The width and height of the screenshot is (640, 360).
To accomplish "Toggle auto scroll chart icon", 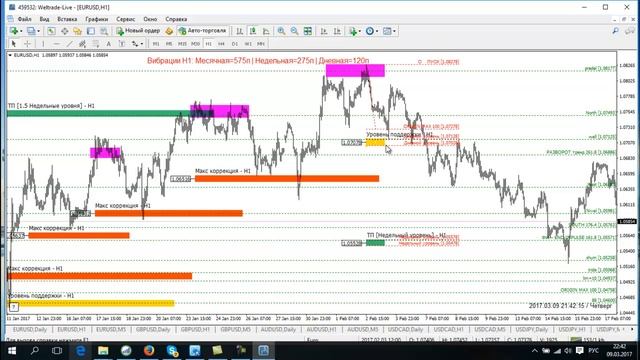I will [x=324, y=31].
